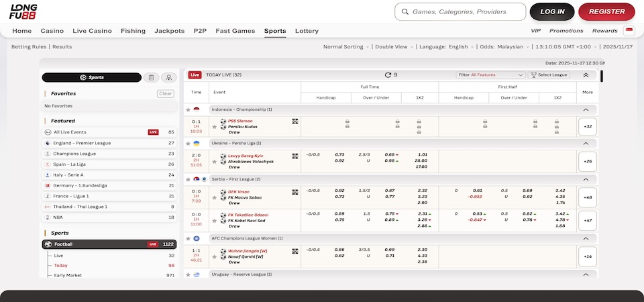
Task: Select All Live Events in Featured
Action: coord(109,132)
